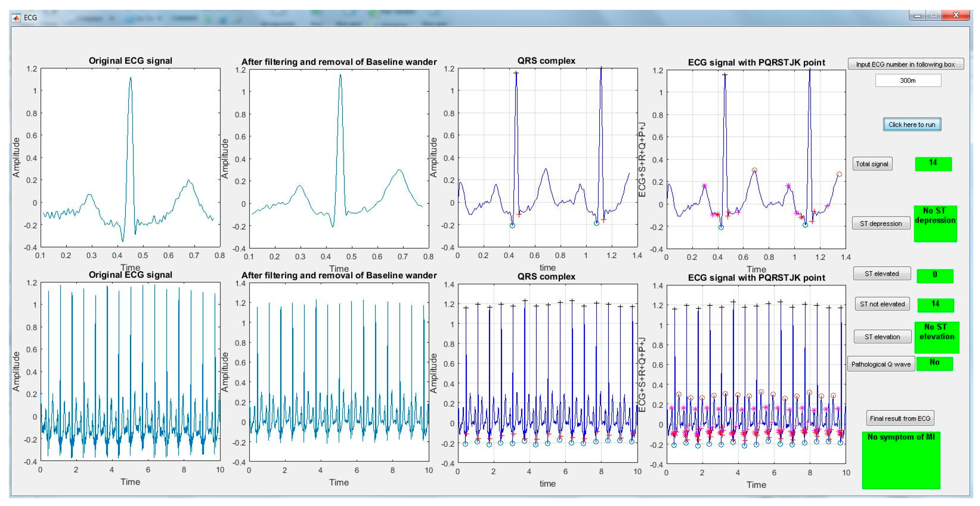
Task: Click the ST elevation button
Action: coord(882,337)
